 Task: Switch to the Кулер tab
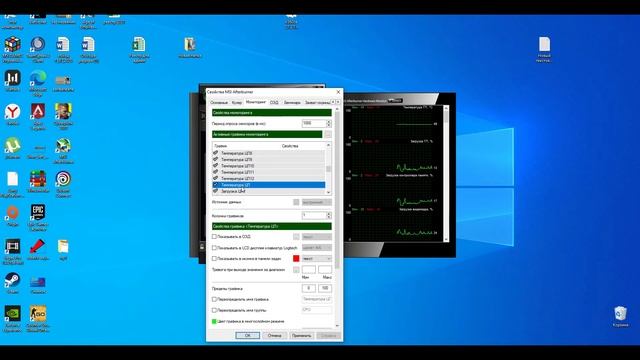point(237,102)
